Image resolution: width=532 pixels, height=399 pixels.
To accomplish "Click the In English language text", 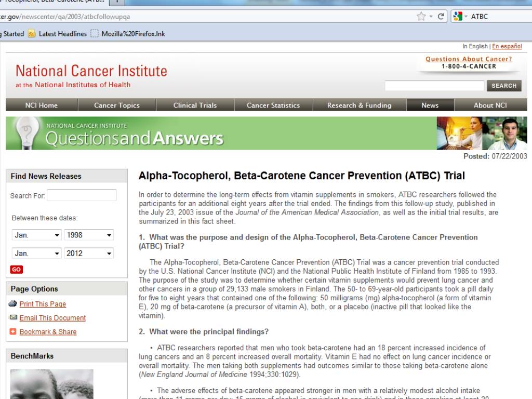I will pyautogui.click(x=475, y=46).
